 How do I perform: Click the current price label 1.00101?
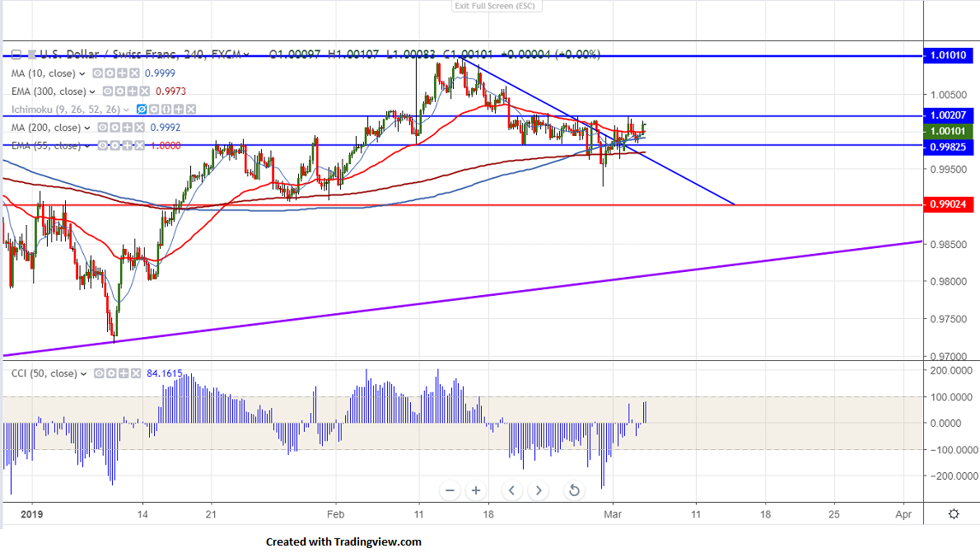click(948, 131)
